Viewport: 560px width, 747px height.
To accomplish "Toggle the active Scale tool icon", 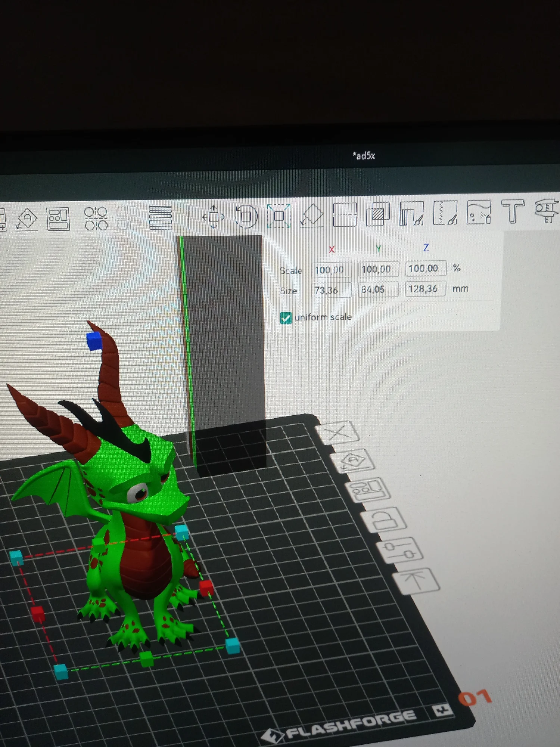I will pos(279,216).
